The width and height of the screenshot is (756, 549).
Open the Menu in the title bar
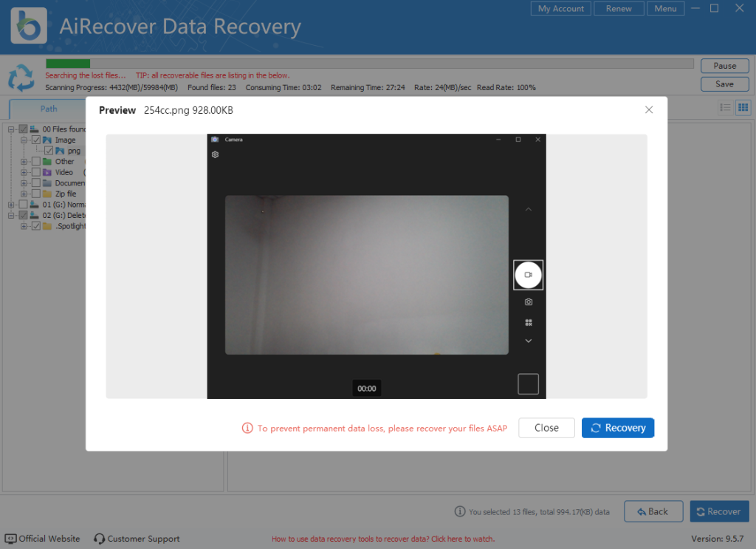coord(665,8)
